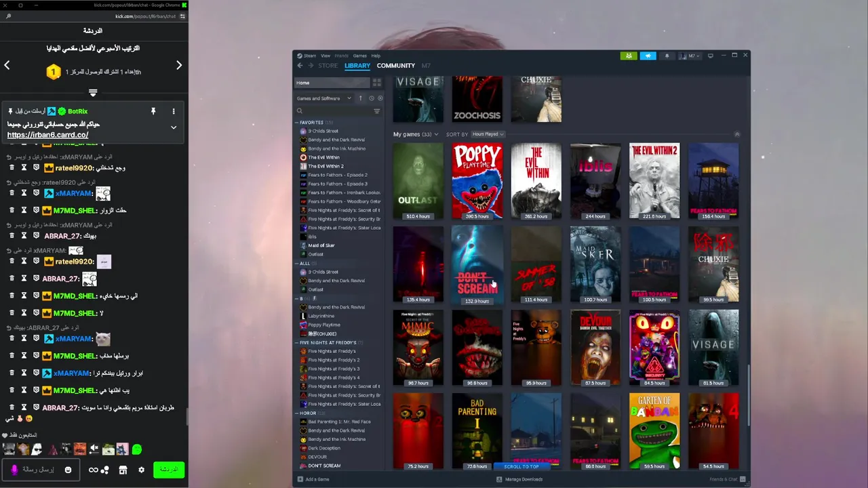
Task: Open Steam announcements megaphone icon
Action: pos(648,56)
